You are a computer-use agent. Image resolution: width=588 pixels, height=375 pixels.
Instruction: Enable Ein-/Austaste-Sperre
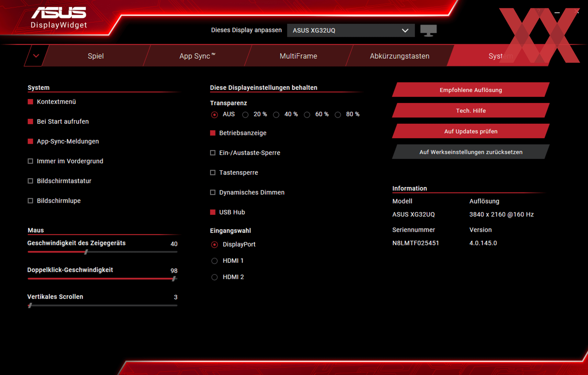213,153
